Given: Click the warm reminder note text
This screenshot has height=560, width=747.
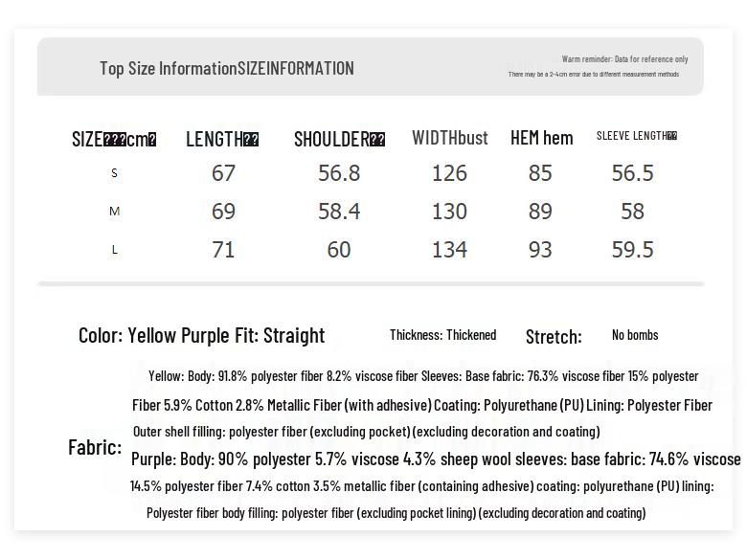Looking at the screenshot, I should (624, 59).
